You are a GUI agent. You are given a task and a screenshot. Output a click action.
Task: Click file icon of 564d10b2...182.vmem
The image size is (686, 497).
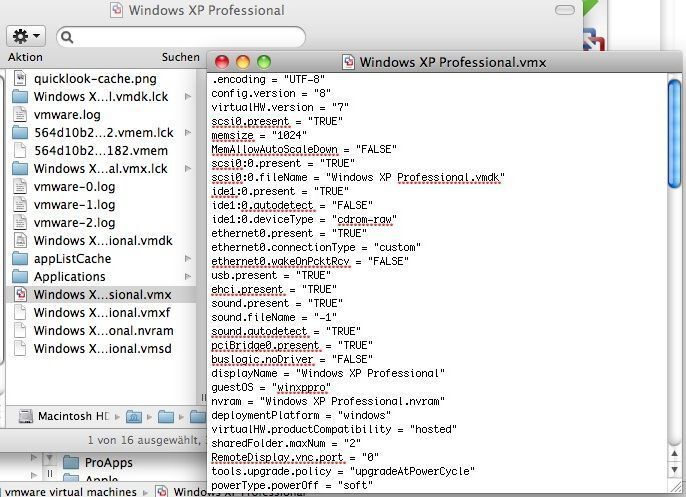coord(20,150)
